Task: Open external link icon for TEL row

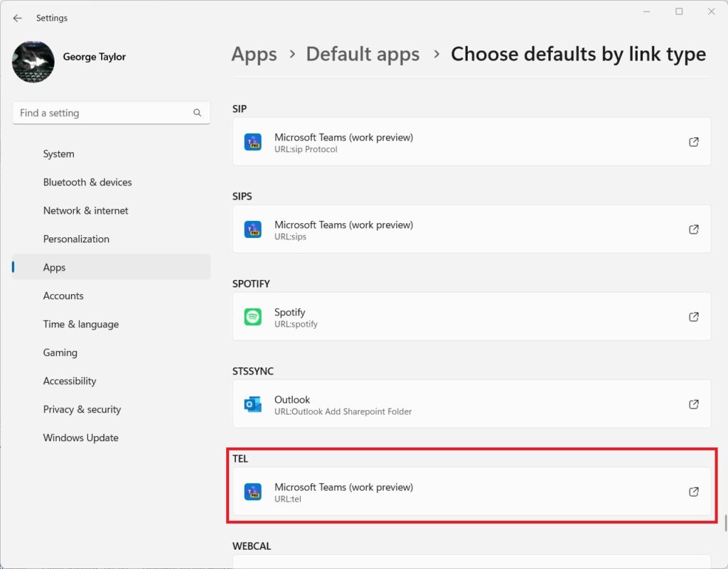Action: (694, 492)
